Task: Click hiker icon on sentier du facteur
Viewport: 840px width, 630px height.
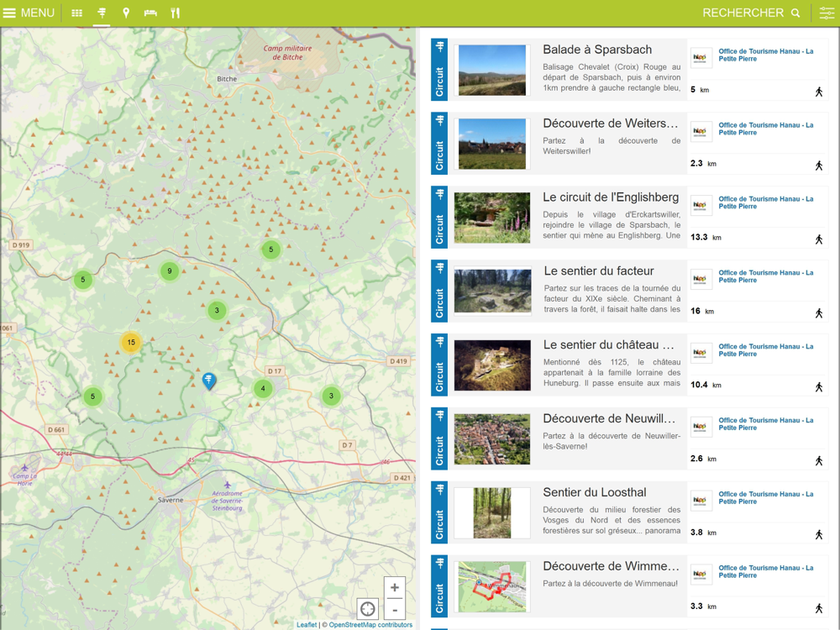Action: point(819,314)
